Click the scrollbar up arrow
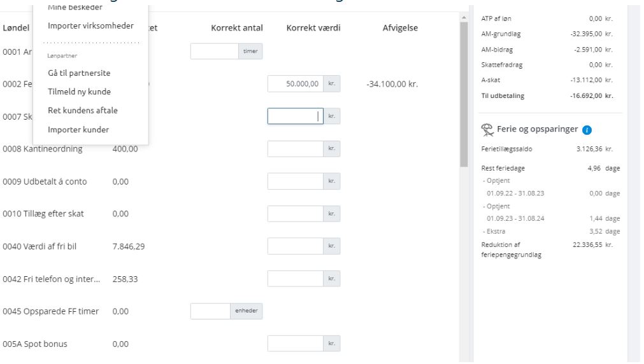644x364 pixels. pyautogui.click(x=464, y=18)
